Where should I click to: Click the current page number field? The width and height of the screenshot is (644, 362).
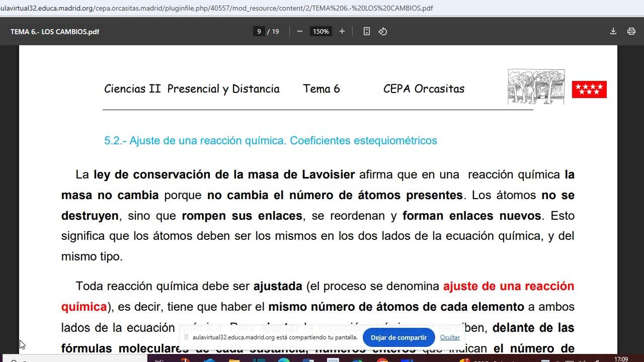(x=259, y=31)
